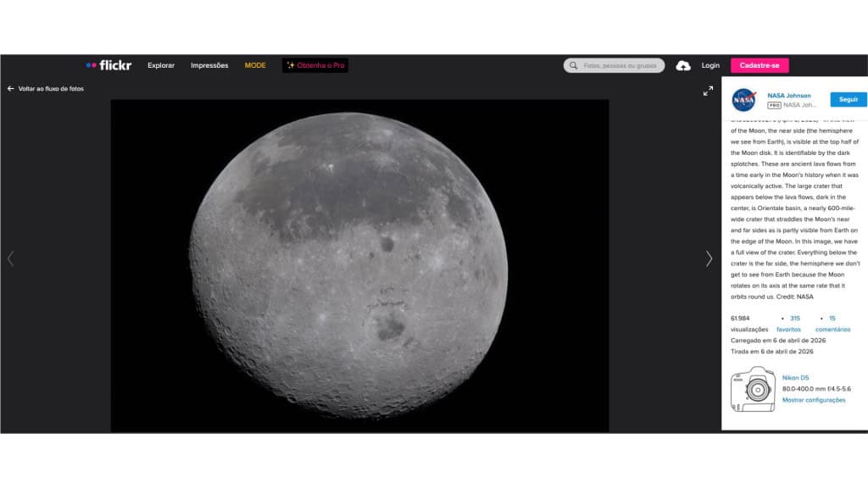Open the Impressões menu item

click(x=209, y=64)
